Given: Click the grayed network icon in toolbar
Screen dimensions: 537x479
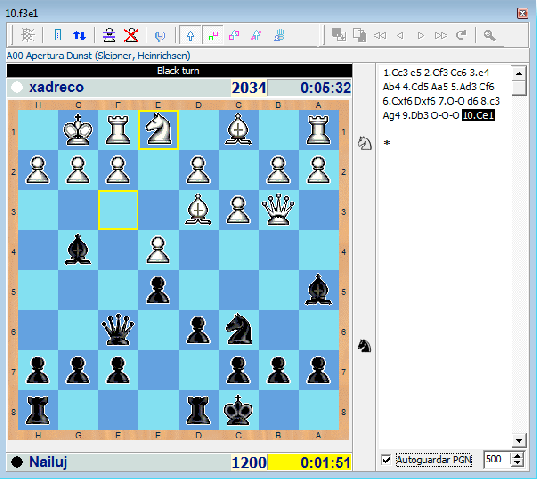Looking at the screenshot, I should tap(28, 35).
